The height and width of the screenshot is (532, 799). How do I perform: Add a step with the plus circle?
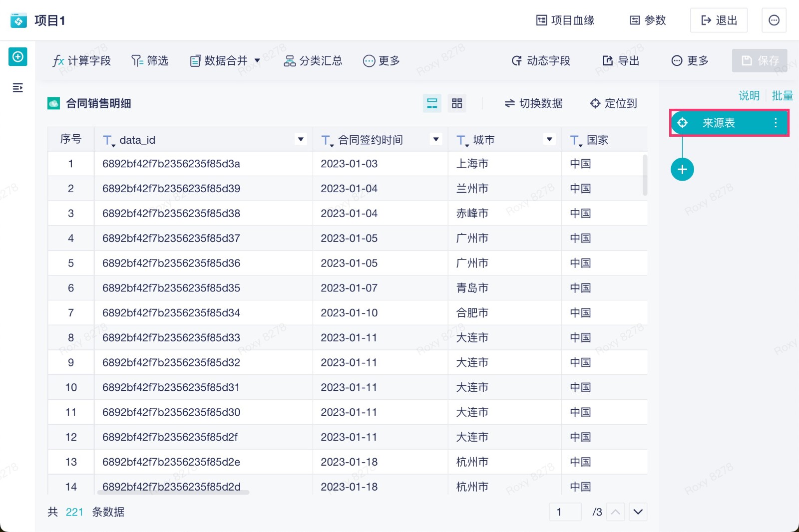[x=682, y=169]
